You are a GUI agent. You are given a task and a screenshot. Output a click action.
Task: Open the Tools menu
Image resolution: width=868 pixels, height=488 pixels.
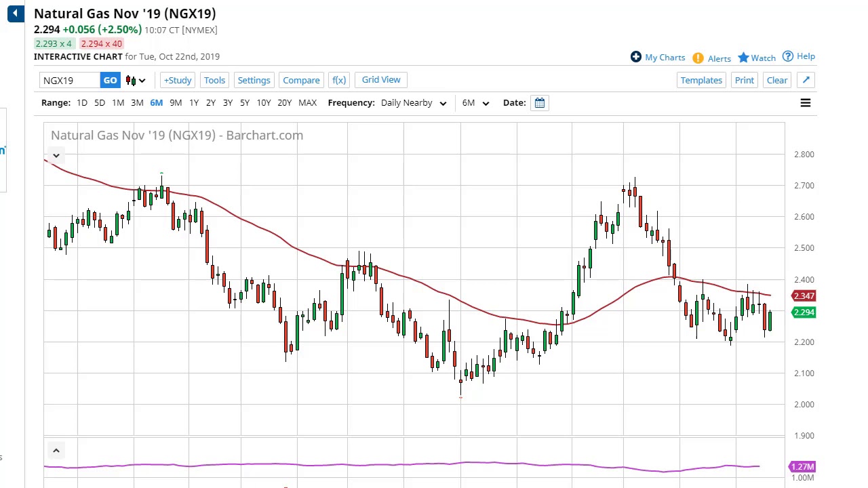coord(214,80)
